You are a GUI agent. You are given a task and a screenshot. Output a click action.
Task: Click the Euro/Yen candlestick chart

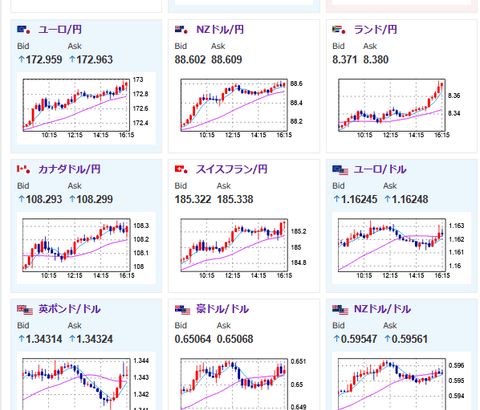tap(86, 108)
